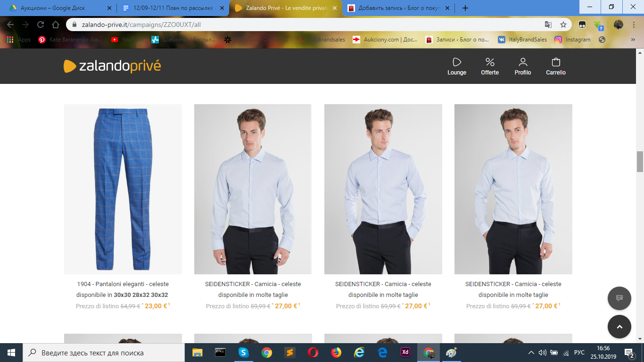
Task: Open 1904 - Pantaloni eleganti - celeste title
Action: [x=123, y=284]
